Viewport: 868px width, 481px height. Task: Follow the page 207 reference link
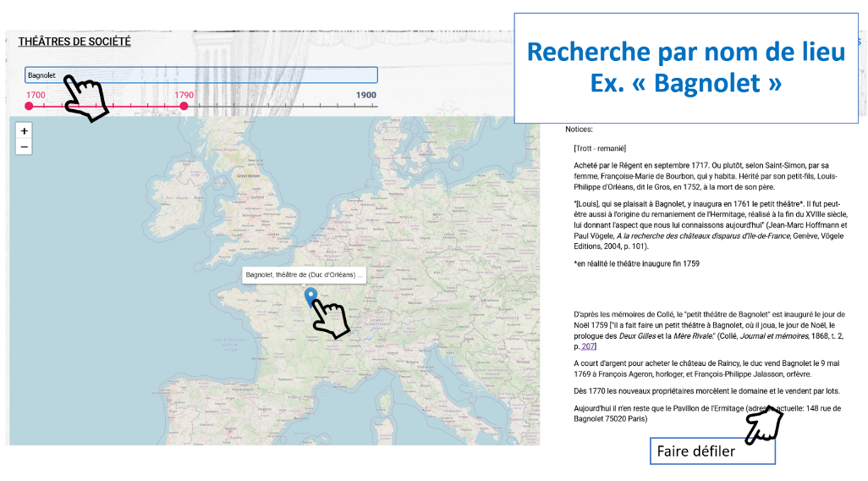tap(588, 346)
